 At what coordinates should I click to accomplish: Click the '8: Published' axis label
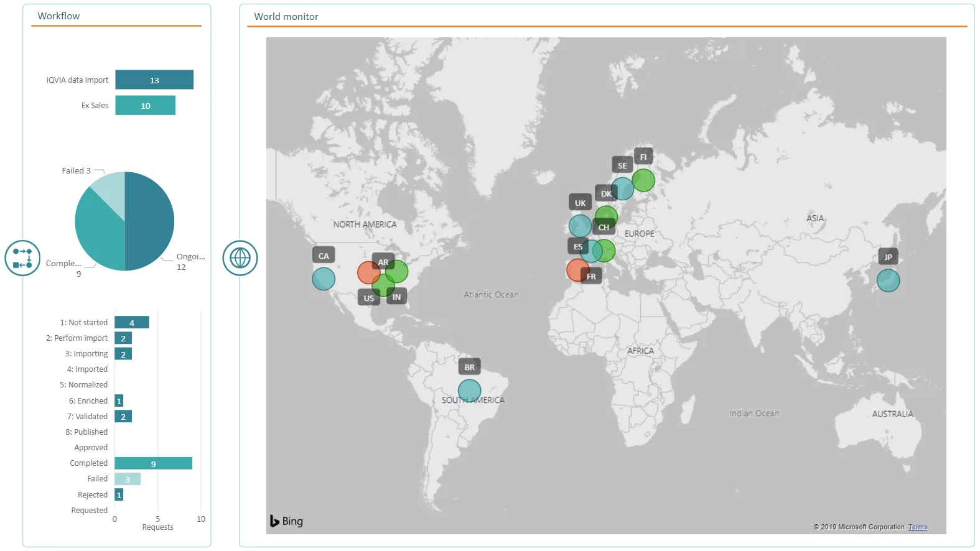pos(86,432)
